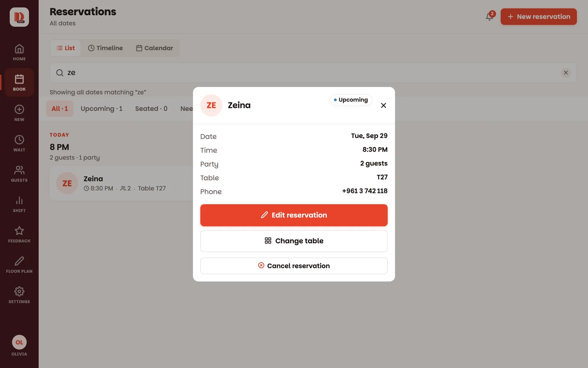
Task: Click the Olivia user avatar
Action: pos(19,342)
